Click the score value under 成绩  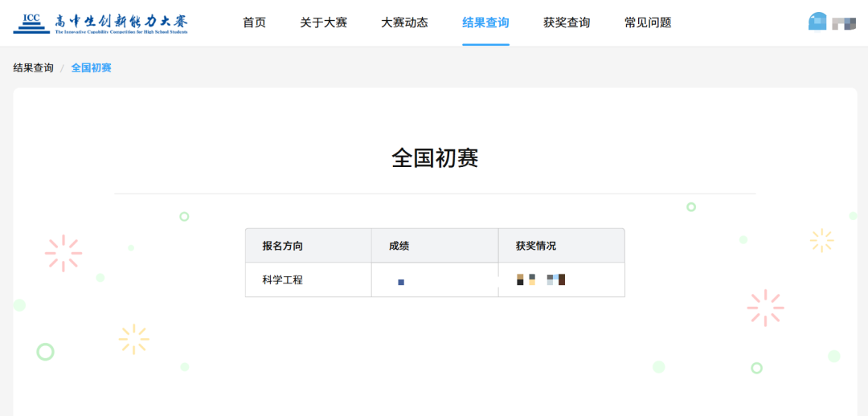coord(401,282)
